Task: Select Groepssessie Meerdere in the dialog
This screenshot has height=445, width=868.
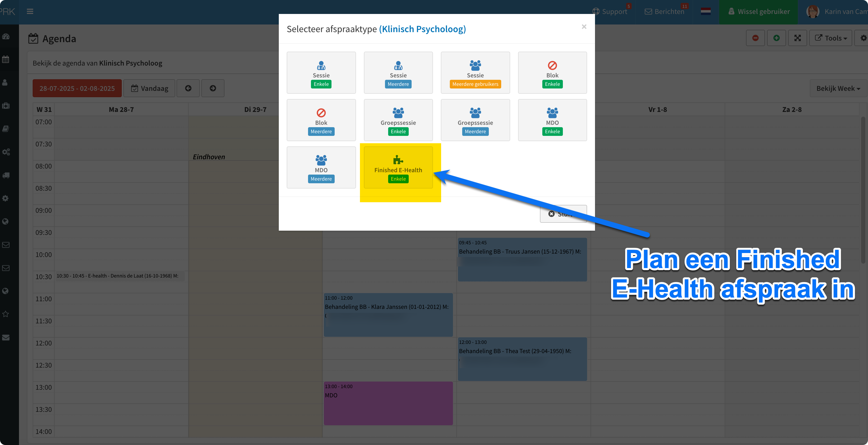Action: [x=475, y=120]
